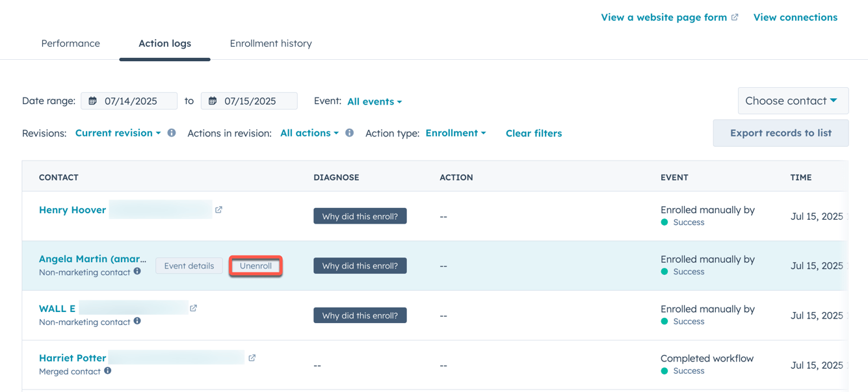Click Angela Martin's Non-marketing contact info icon
This screenshot has width=868, height=392.
pos(137,272)
